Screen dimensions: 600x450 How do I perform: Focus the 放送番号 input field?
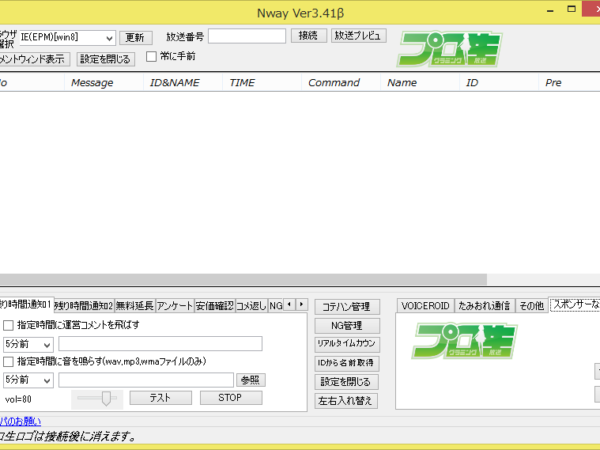coord(247,36)
